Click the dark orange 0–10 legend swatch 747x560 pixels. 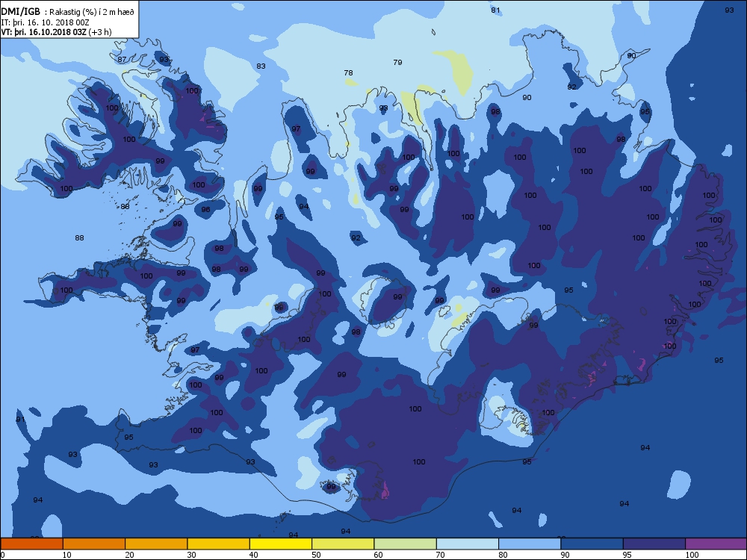point(31,544)
